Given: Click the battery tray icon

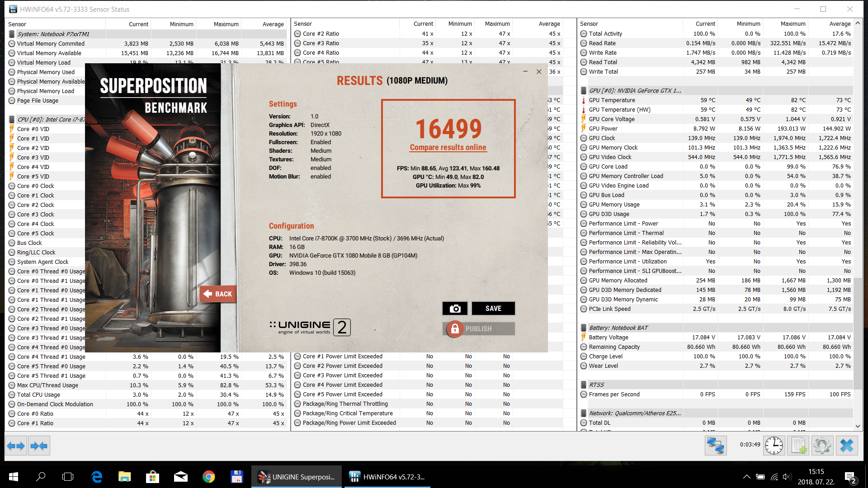Looking at the screenshot, I should (x=760, y=477).
